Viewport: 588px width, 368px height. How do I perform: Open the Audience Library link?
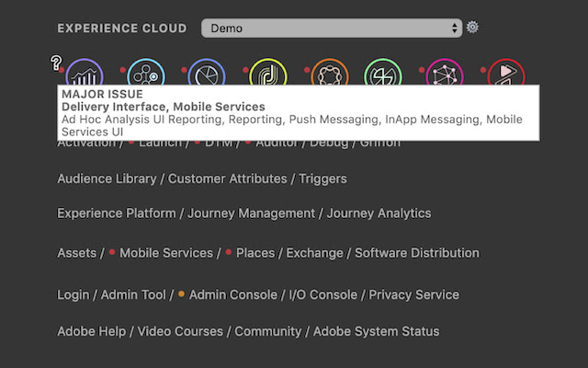click(x=107, y=178)
